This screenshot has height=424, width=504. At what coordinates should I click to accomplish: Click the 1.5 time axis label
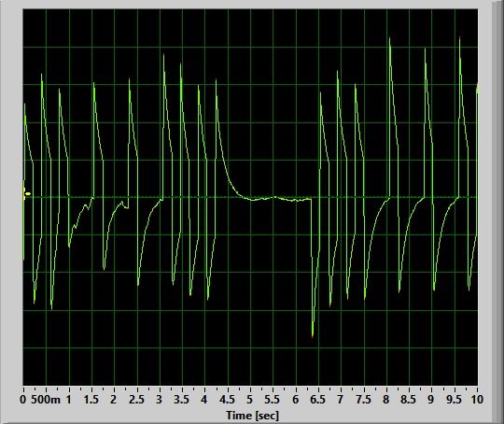coord(91,400)
